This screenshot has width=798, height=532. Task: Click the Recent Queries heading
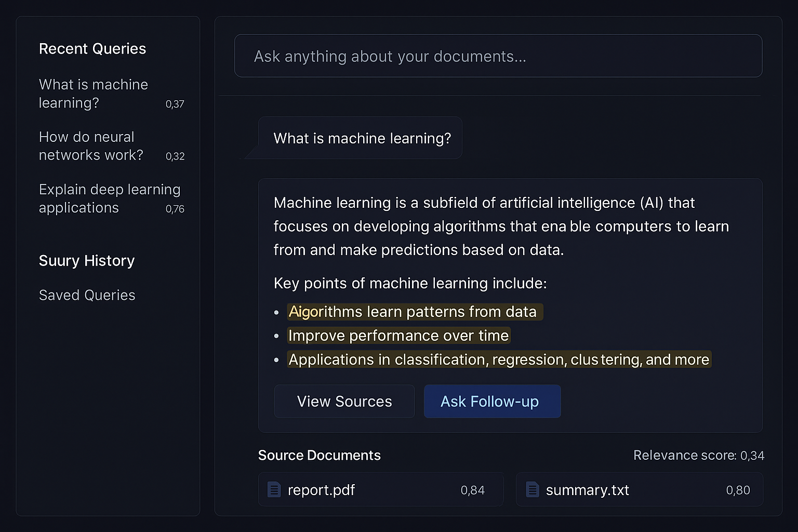92,49
